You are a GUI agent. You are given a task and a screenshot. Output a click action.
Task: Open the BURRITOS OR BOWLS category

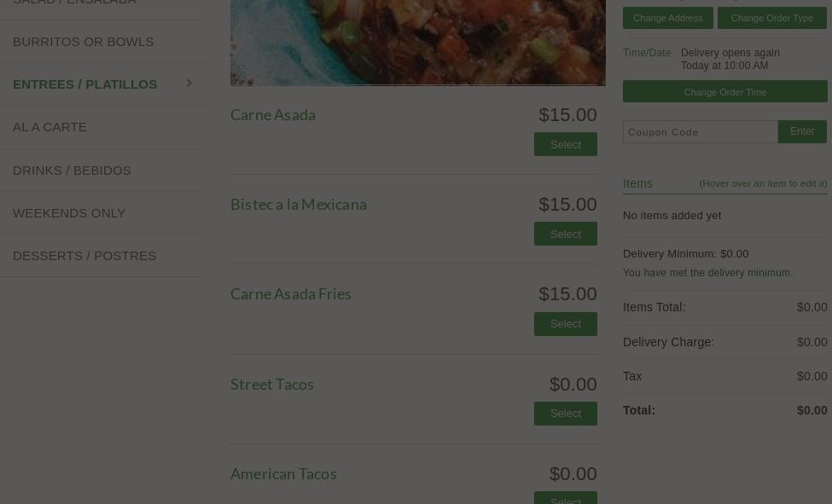[83, 41]
